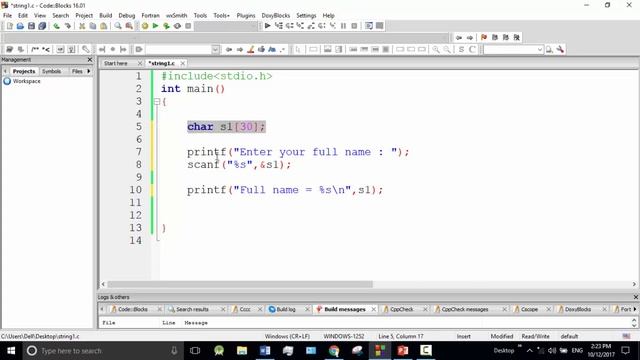Screen dimensions: 640x360
Task: Open the CppCheck messages tab
Action: [464, 309]
